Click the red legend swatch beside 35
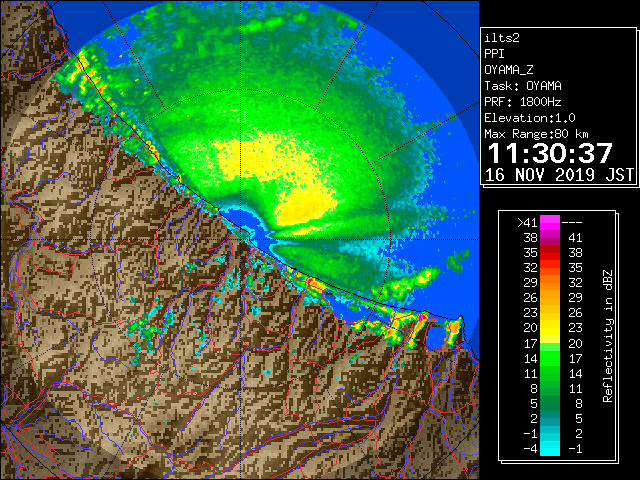 (550, 253)
